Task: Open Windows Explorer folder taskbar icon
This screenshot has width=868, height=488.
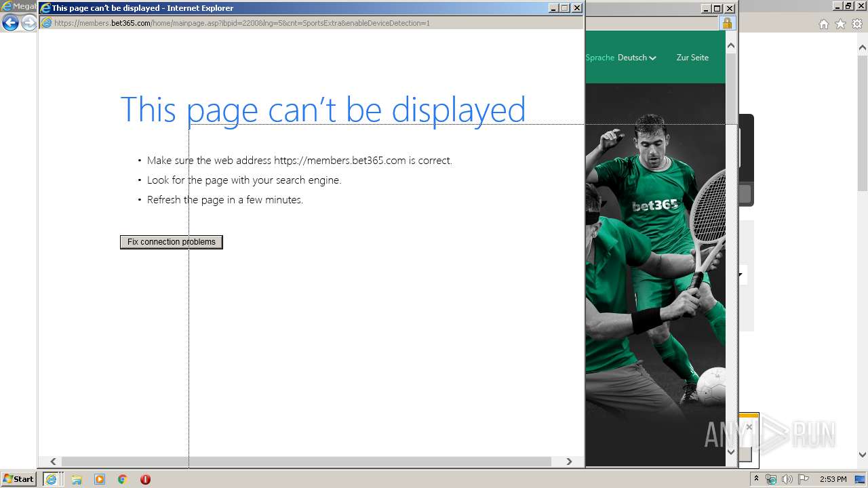Action: (x=77, y=479)
